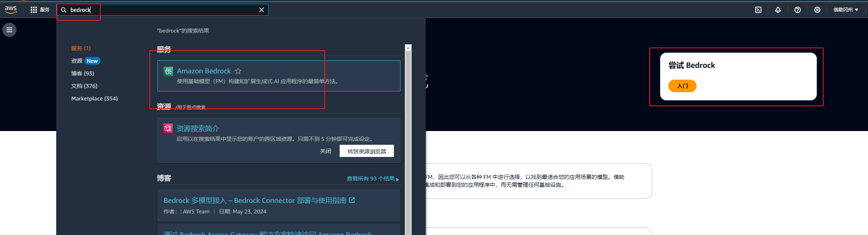This screenshot has width=868, height=235.
Task: Expand the 俄勒冈州 region dropdown
Action: [846, 10]
